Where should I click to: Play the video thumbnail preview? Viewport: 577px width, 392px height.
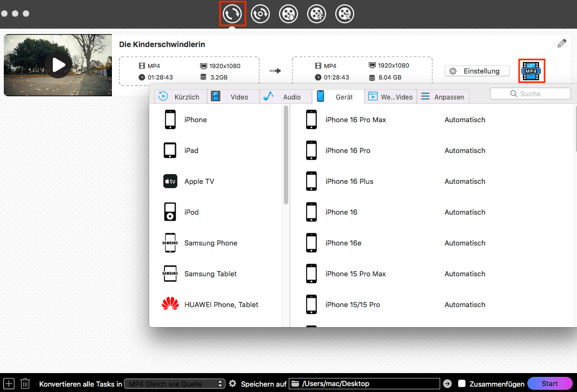click(58, 65)
